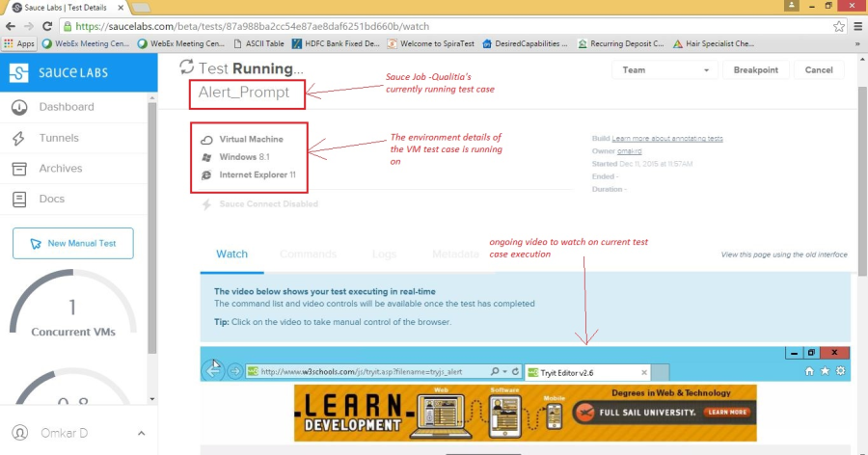Click the Archives box icon
The image size is (868, 455).
pos(19,169)
